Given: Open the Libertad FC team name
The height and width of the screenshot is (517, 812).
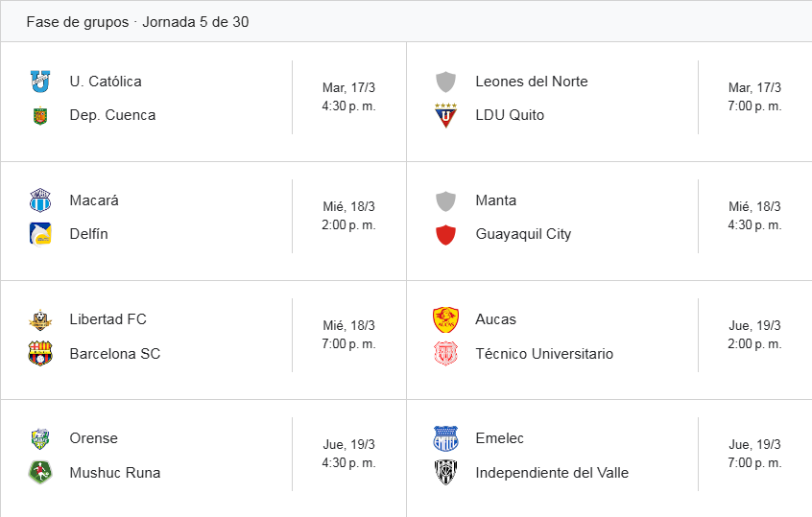Looking at the screenshot, I should (107, 319).
